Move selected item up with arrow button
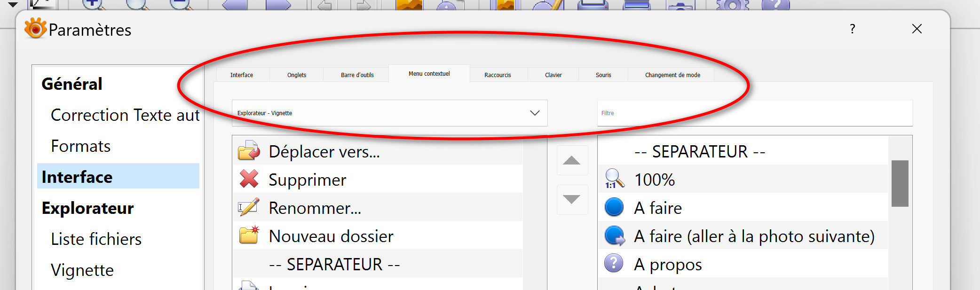The width and height of the screenshot is (980, 290). click(572, 160)
